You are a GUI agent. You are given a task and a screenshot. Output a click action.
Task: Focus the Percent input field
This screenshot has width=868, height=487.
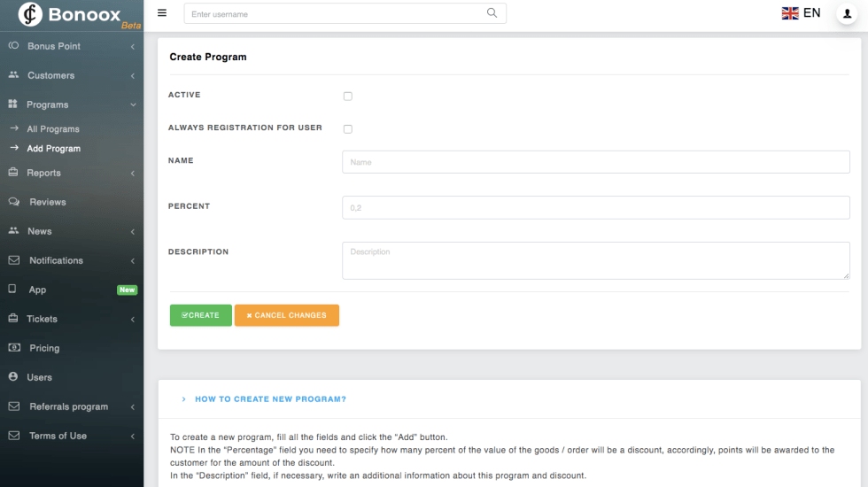pyautogui.click(x=595, y=207)
